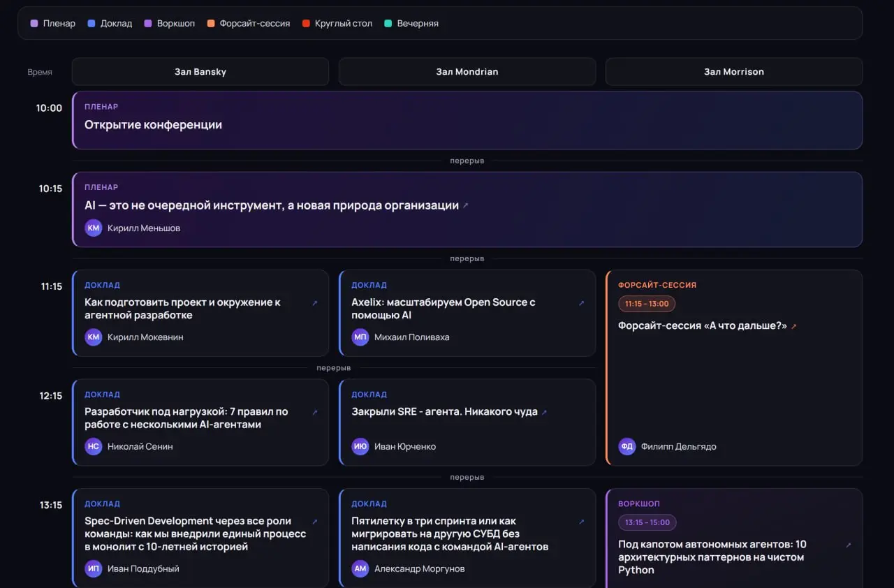Click the 11:15 – 13:00 time badge
Viewport: 894px width, 588px height.
[x=647, y=304]
